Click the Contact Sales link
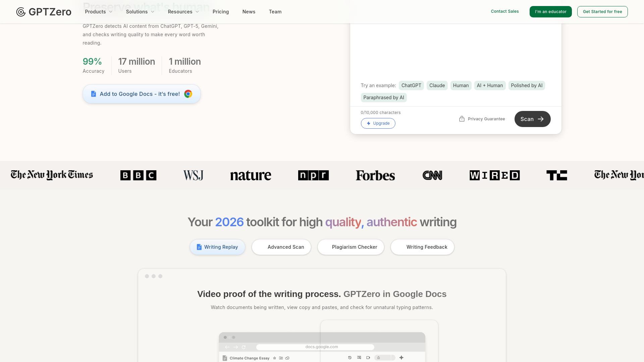The height and width of the screenshot is (362, 644). tap(505, 11)
